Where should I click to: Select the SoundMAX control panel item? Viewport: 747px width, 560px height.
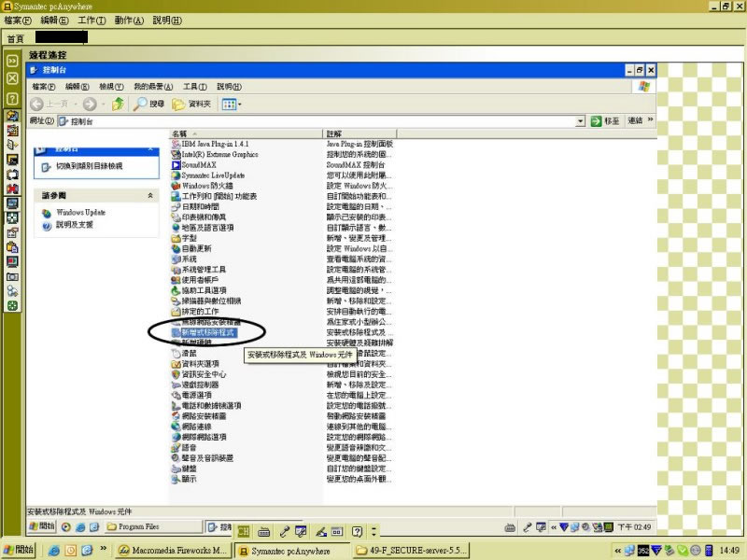click(194, 165)
